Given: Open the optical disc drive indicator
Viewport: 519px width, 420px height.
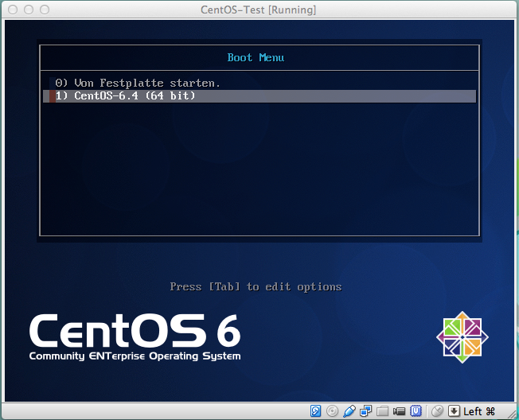Looking at the screenshot, I should 332,411.
